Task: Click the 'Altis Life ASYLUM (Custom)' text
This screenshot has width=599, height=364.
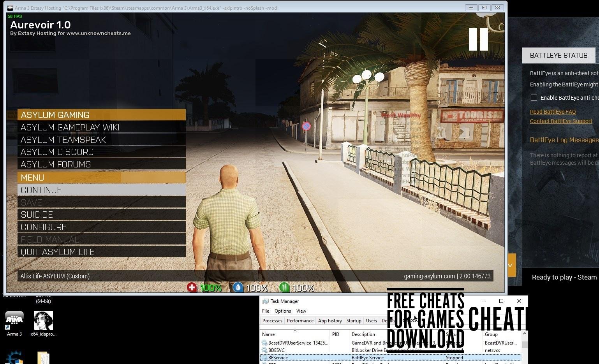Action: [x=55, y=276]
